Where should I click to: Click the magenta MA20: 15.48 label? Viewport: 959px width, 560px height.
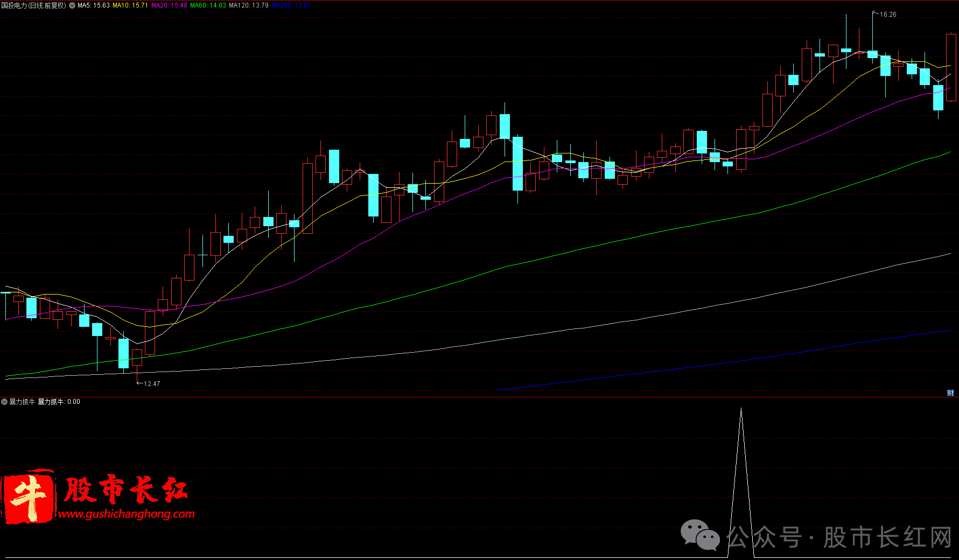click(x=170, y=5)
